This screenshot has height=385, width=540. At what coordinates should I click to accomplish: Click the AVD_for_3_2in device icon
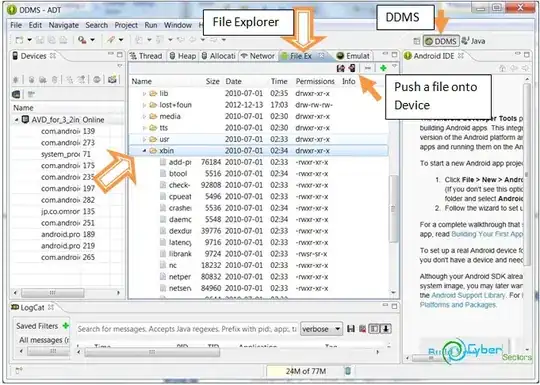click(x=25, y=120)
